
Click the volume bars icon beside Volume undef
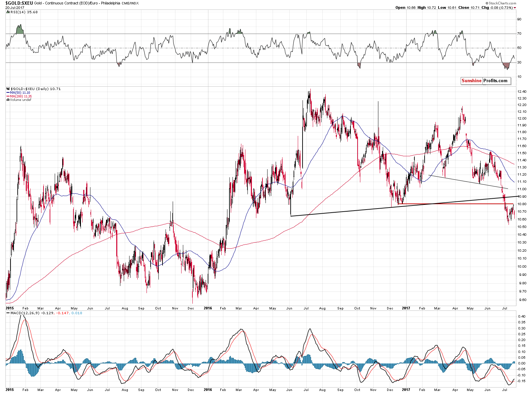[8, 100]
